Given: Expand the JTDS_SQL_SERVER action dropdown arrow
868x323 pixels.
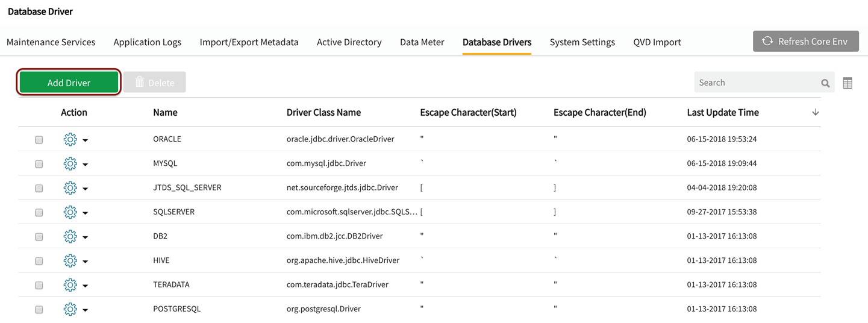Looking at the screenshot, I should coord(86,189).
